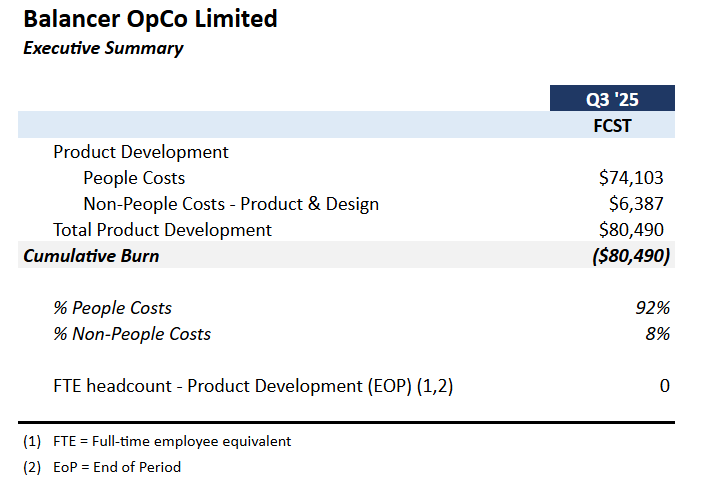Screen dimensions: 713x502
Task: Select the % People Costs label
Action: click(112, 308)
